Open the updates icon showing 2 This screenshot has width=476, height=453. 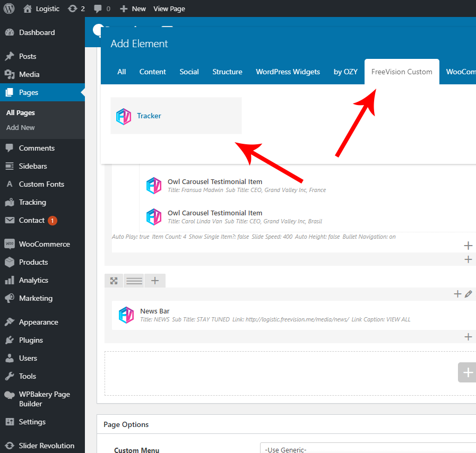click(76, 8)
